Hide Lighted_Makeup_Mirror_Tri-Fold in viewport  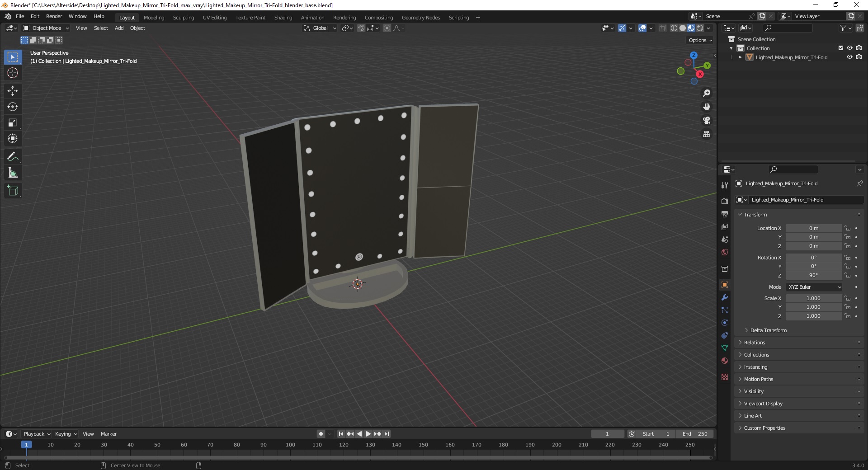849,57
